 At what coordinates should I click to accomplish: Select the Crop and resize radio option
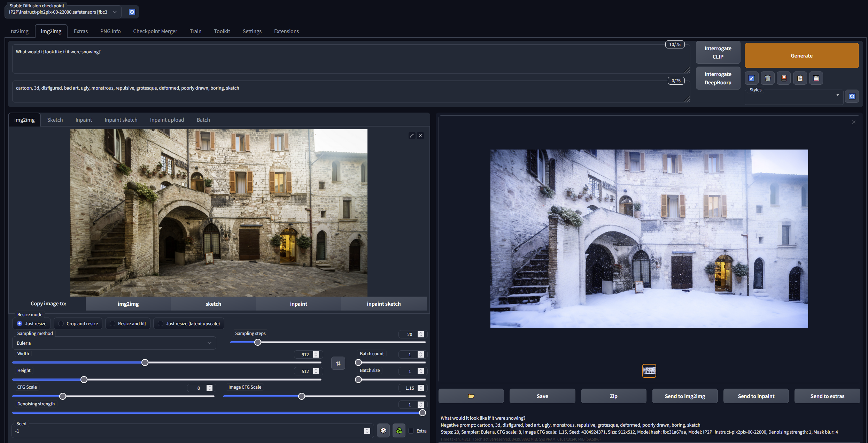point(61,323)
